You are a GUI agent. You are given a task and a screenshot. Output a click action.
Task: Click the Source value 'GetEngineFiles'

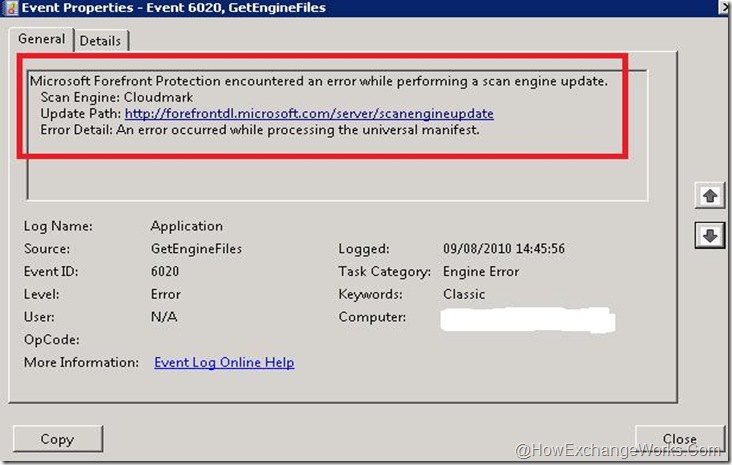[197, 248]
